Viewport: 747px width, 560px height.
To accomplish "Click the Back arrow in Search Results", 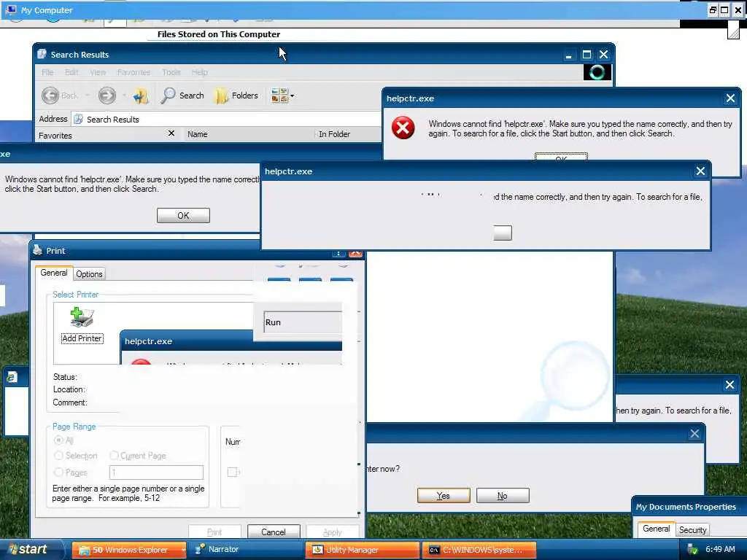I will click(x=50, y=96).
